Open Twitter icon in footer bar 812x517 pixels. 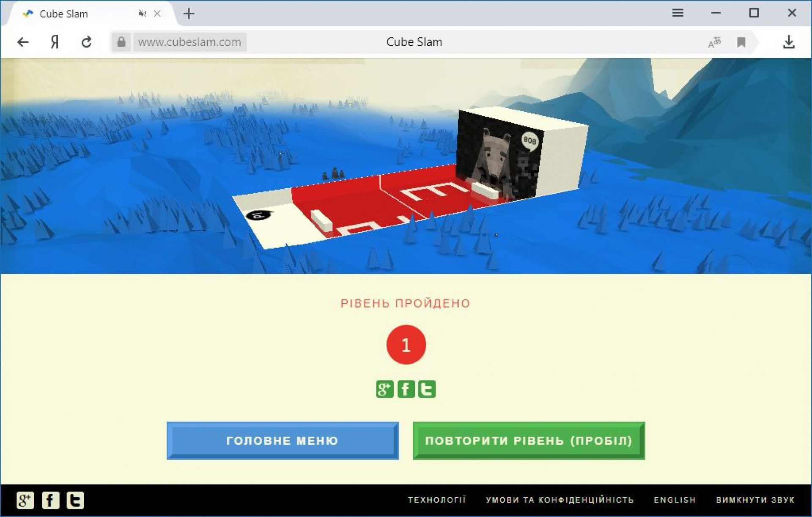75,500
